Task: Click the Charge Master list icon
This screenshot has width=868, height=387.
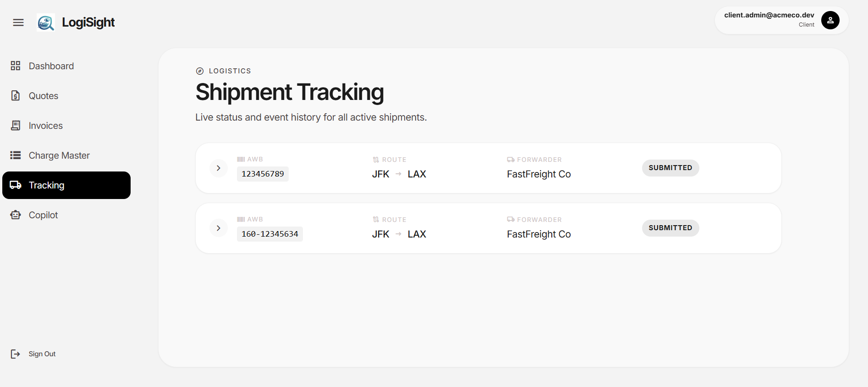Action: tap(16, 155)
